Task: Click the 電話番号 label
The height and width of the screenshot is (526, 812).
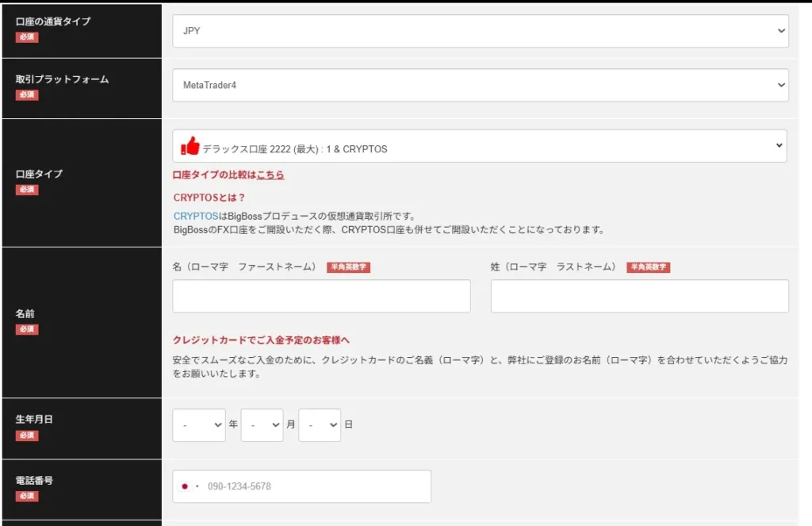Action: tap(34, 481)
